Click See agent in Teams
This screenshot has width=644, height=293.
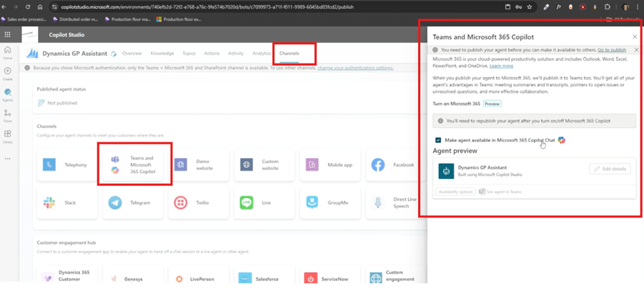coord(500,192)
